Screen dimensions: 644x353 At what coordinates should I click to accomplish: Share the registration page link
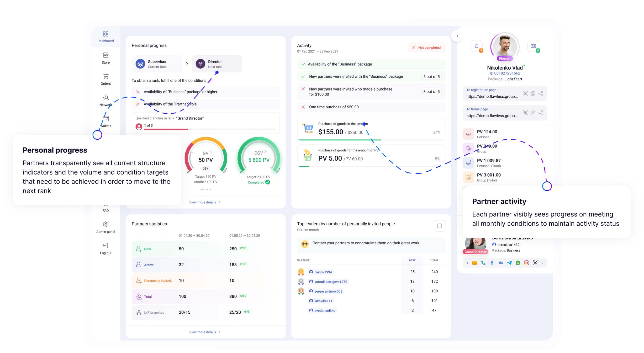point(541,94)
